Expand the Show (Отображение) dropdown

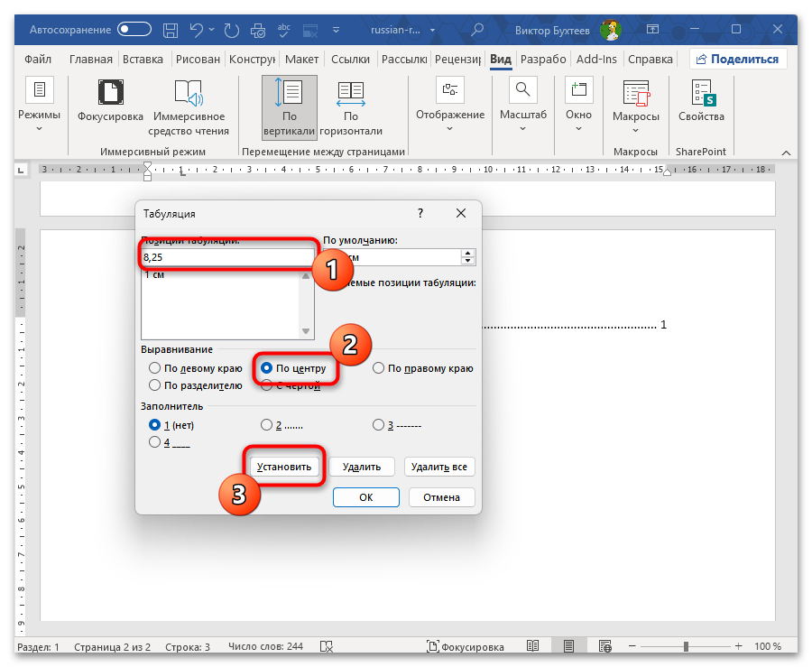point(450,107)
